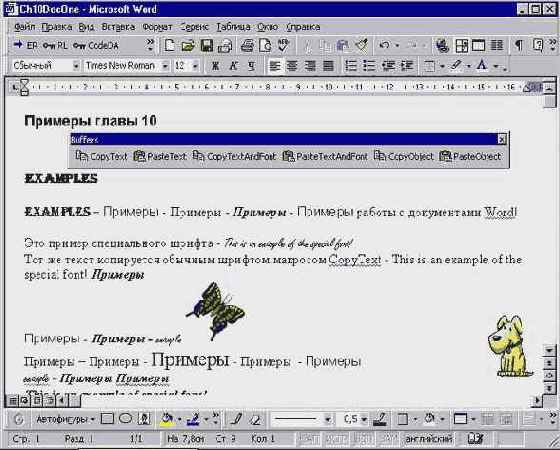Click the Tables and Borders icon
This screenshot has width=560, height=450.
click(461, 45)
